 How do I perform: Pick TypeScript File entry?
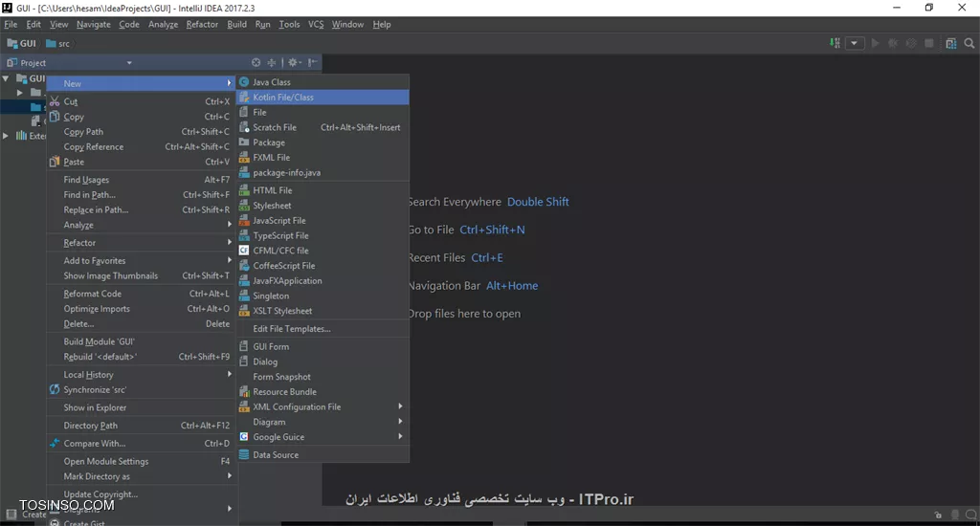pyautogui.click(x=323, y=235)
